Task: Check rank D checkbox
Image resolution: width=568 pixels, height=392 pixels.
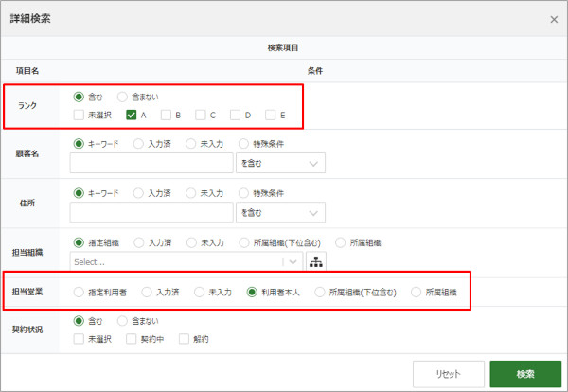Action: [235, 116]
